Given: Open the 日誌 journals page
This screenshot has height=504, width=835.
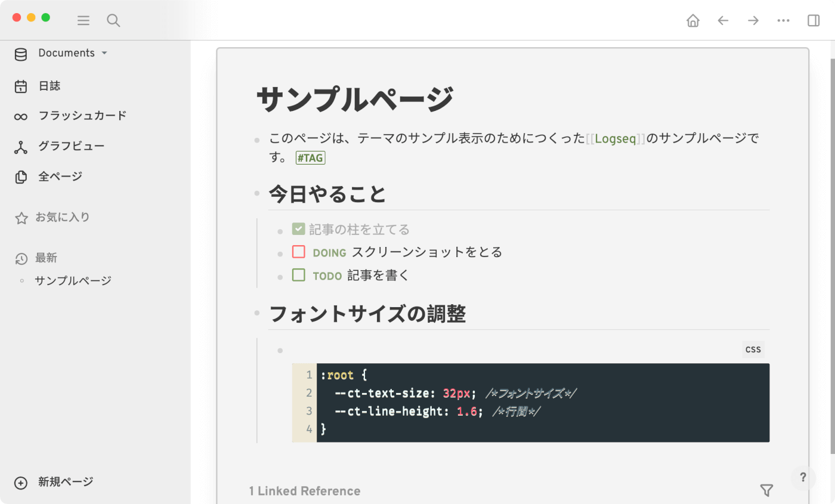Looking at the screenshot, I should [x=50, y=85].
